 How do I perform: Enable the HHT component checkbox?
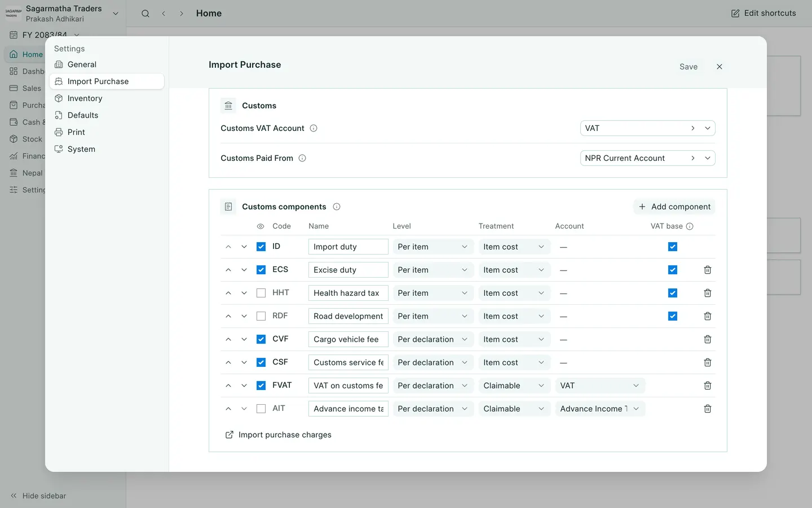click(261, 293)
